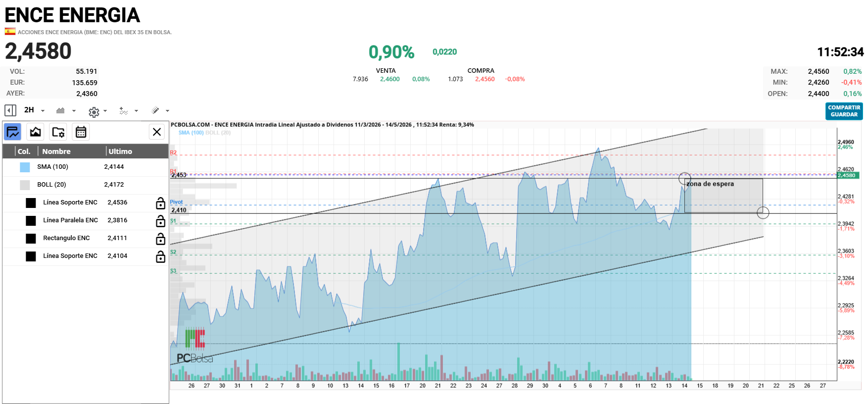
Task: Switch to the area chart panel tab icon
Action: pos(36,132)
